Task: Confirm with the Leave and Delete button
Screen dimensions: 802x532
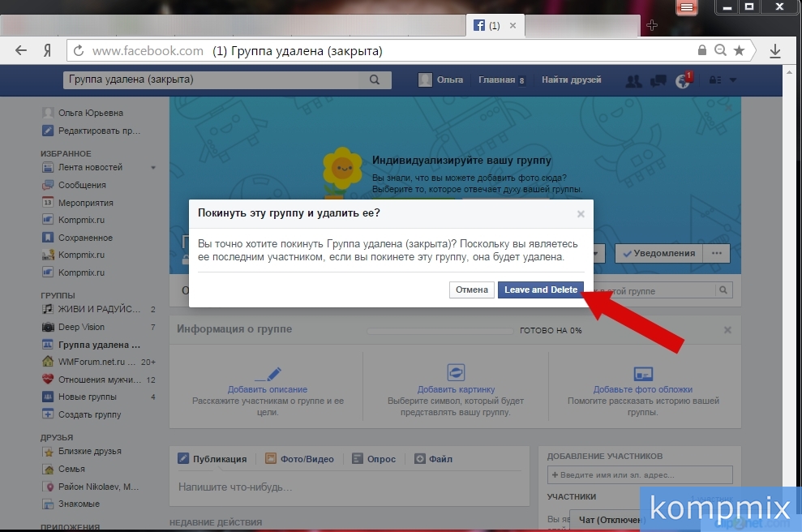Action: [x=540, y=290]
